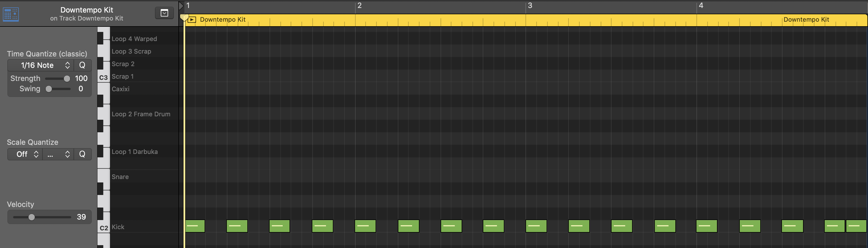Click bar 4 on the ruler
Screen dimensions: 868x248
[x=701, y=5]
